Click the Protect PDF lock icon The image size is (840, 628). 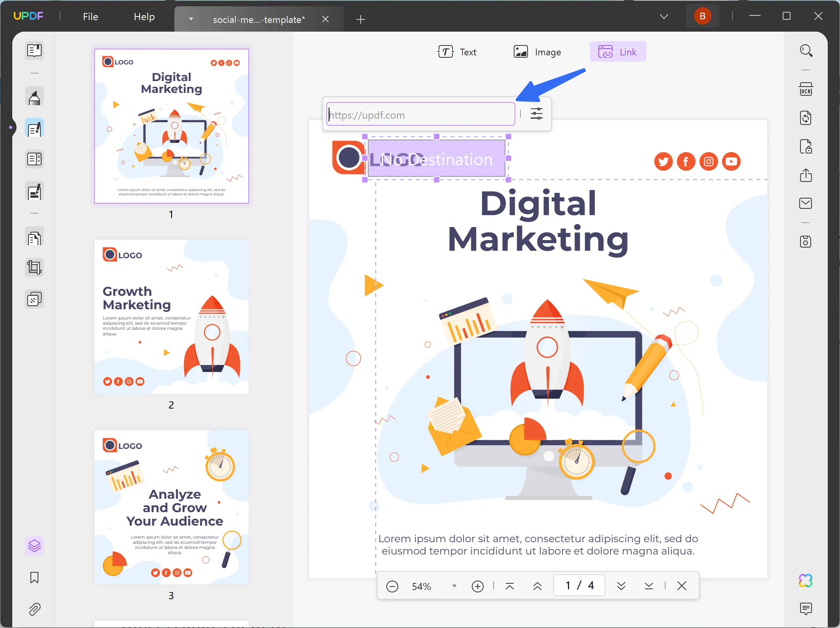tap(806, 147)
